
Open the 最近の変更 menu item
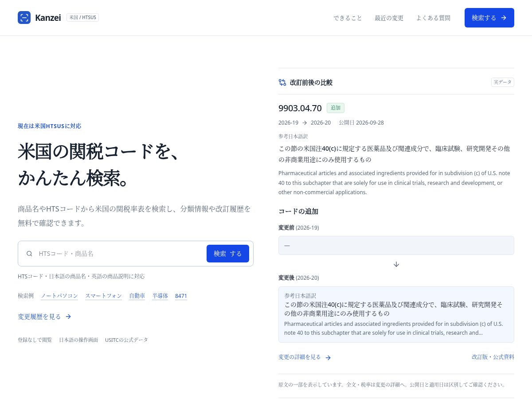click(x=389, y=18)
